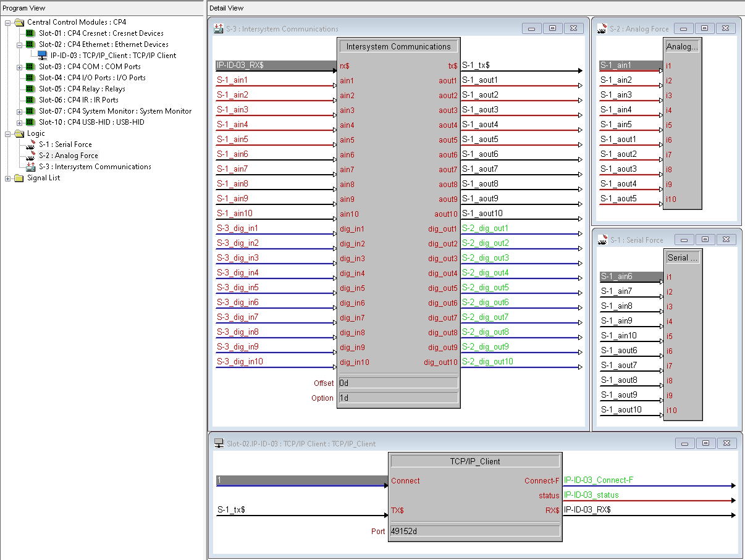The height and width of the screenshot is (560, 745).
Task: Select Signal List tree item
Action: (43, 178)
